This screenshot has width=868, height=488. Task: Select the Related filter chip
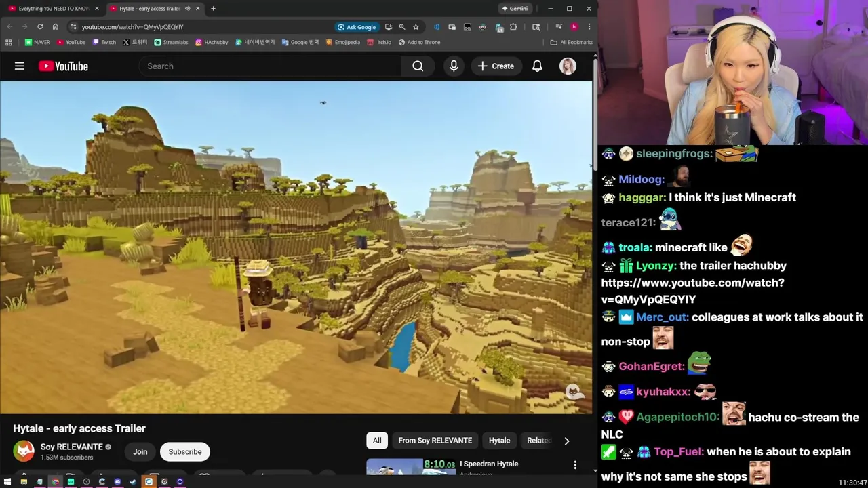pyautogui.click(x=539, y=441)
